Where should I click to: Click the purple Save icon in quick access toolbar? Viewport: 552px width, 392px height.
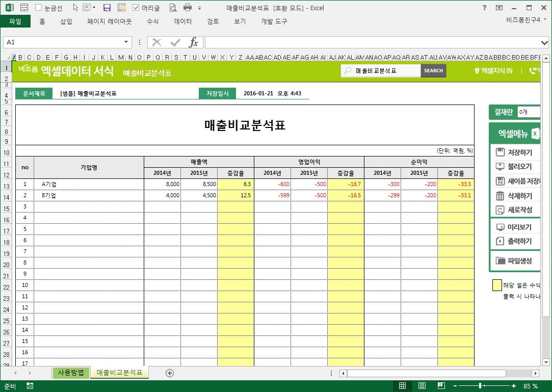click(107, 8)
